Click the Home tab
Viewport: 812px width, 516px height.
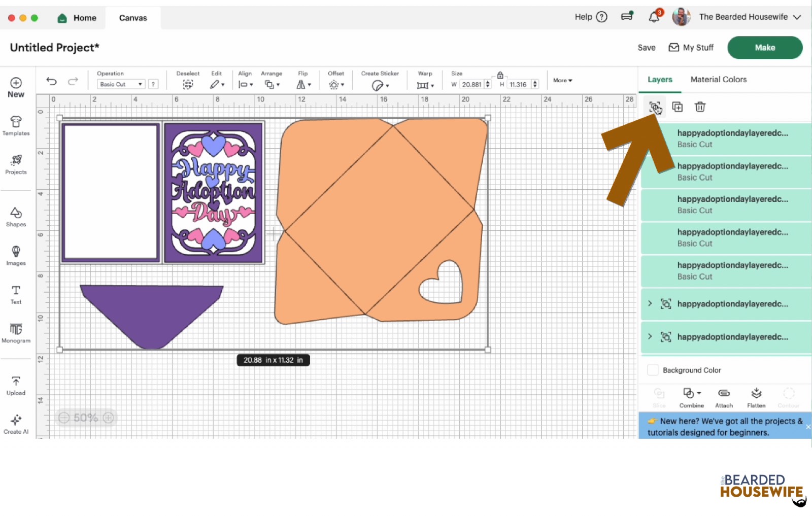(x=77, y=17)
